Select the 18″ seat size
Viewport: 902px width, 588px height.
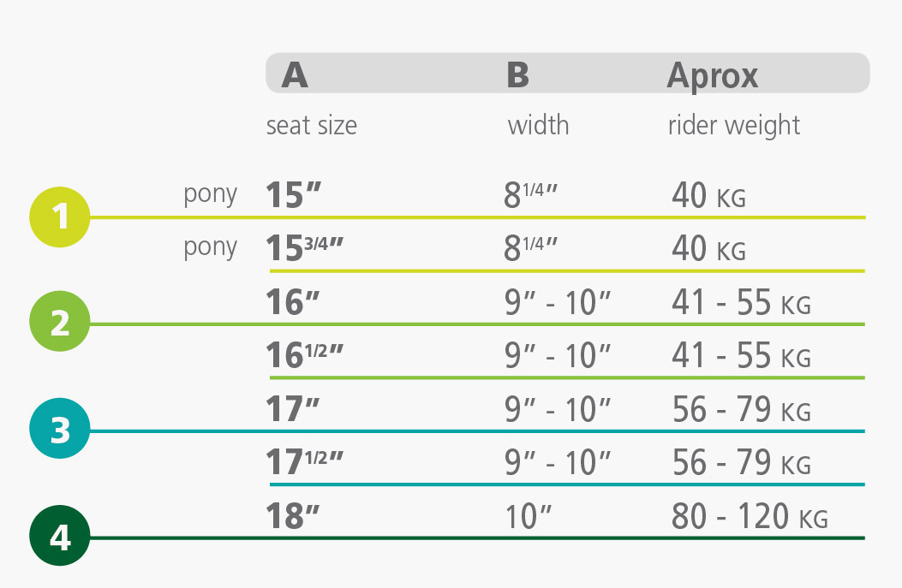click(293, 515)
